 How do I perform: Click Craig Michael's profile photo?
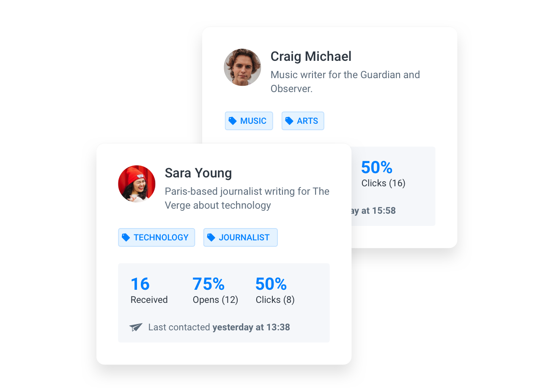pyautogui.click(x=242, y=67)
